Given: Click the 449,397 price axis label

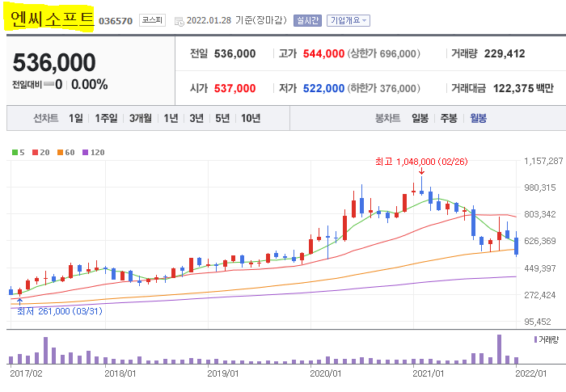Looking at the screenshot, I should pos(540,268).
